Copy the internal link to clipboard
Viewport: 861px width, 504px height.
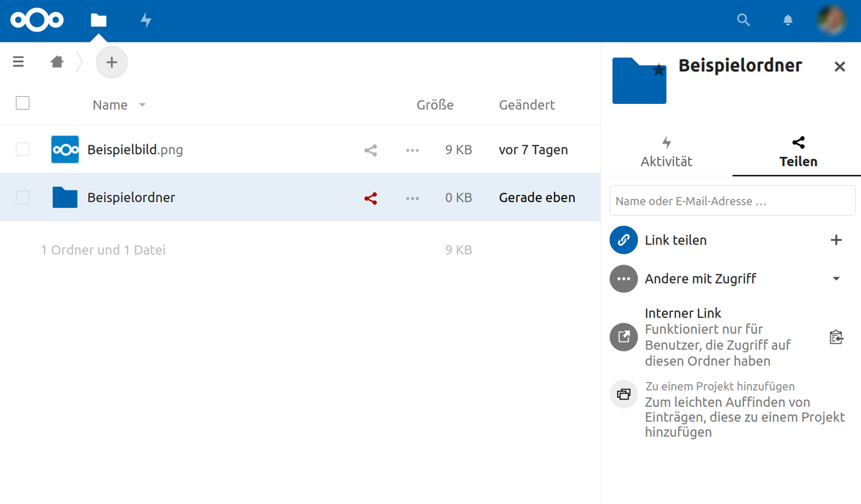pos(836,337)
